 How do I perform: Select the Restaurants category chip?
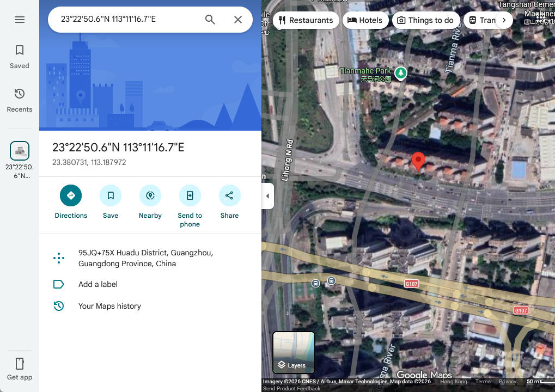tap(306, 20)
